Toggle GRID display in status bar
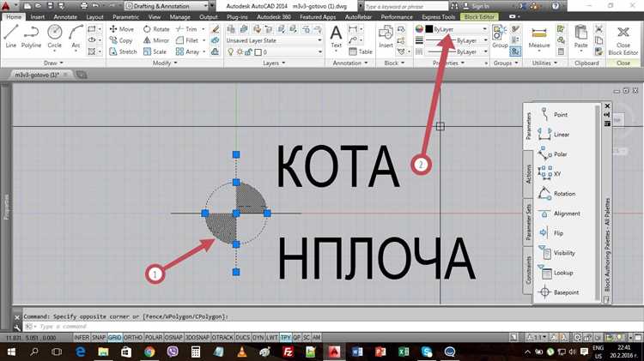This screenshot has height=361, width=644. (x=114, y=337)
